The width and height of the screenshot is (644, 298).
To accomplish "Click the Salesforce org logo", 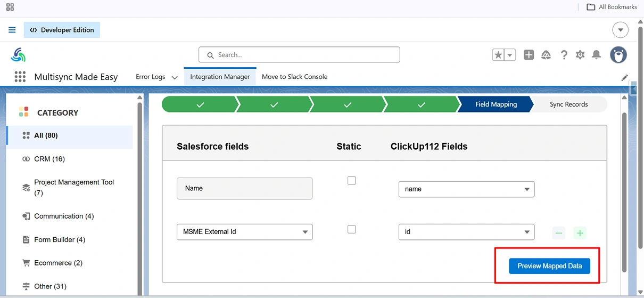I will point(18,54).
